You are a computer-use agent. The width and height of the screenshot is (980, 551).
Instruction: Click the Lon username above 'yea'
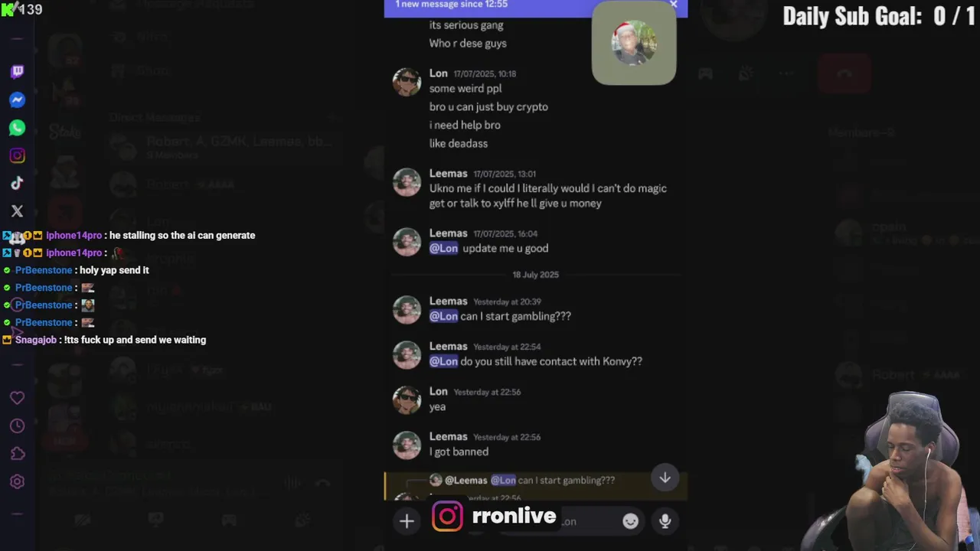coord(438,392)
